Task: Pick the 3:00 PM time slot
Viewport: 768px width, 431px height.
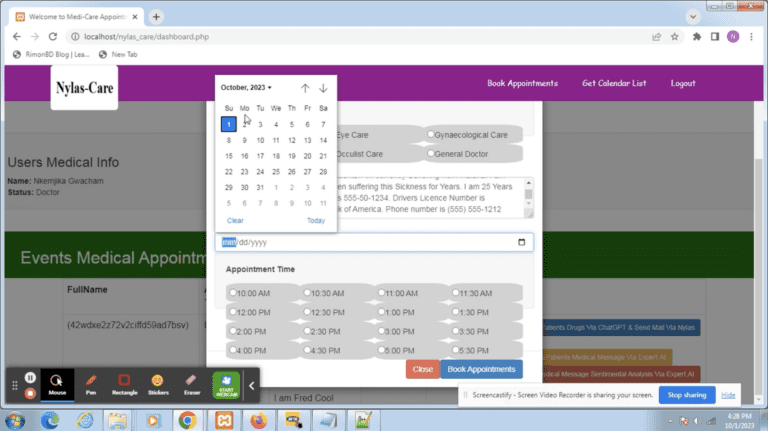Action: pos(382,331)
